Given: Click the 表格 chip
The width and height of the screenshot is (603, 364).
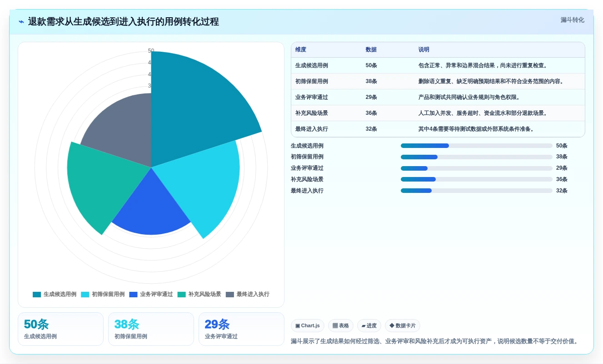Looking at the screenshot, I should [x=341, y=325].
